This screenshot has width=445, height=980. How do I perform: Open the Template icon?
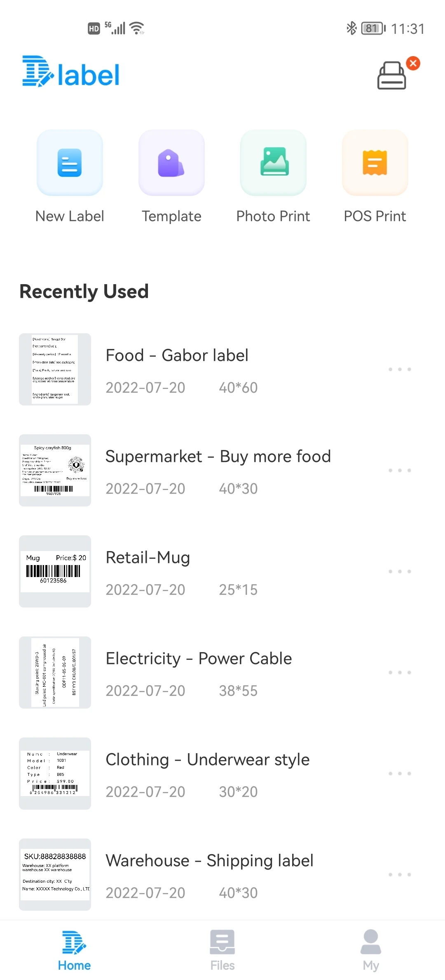click(171, 163)
